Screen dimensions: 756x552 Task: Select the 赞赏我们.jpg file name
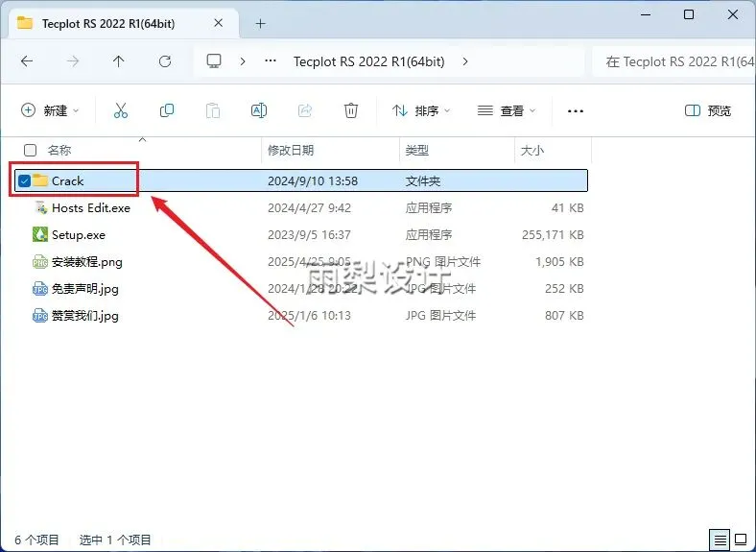tap(84, 316)
